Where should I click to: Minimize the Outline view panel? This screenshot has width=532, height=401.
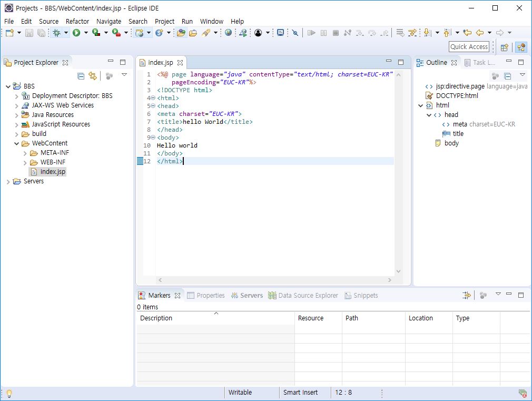click(509, 61)
